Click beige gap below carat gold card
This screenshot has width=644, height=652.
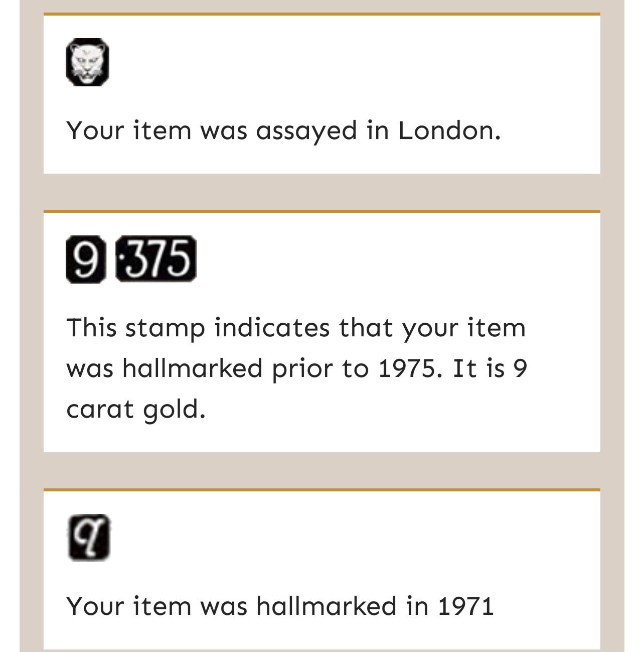tap(322, 470)
